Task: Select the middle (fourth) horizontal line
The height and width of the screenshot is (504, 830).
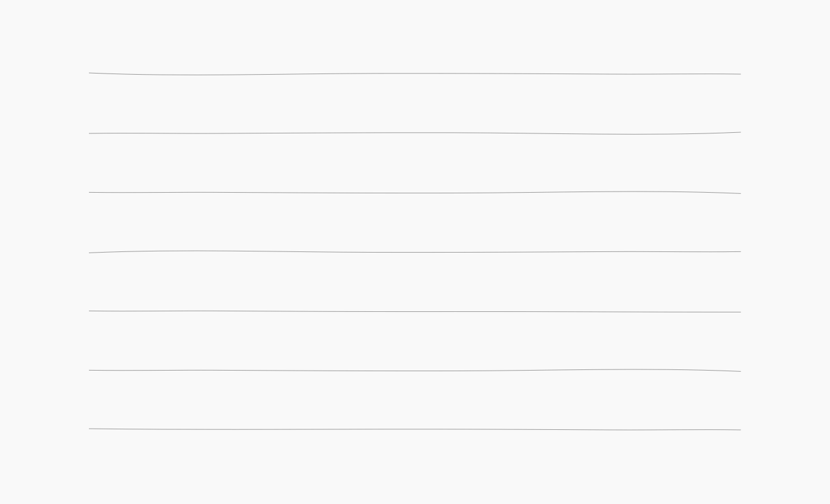Action: [x=415, y=252]
